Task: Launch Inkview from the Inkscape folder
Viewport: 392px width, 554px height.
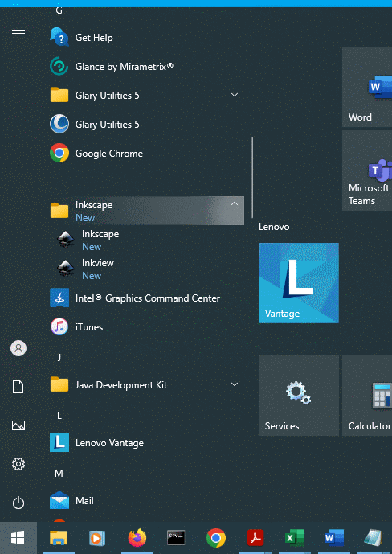Action: click(x=146, y=269)
